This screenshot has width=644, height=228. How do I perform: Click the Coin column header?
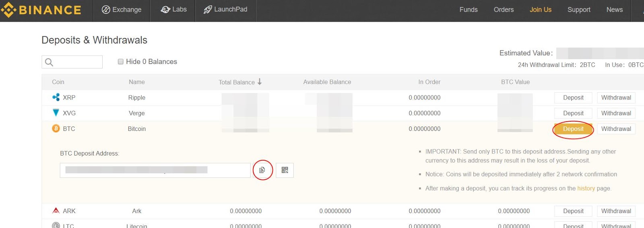pos(58,82)
